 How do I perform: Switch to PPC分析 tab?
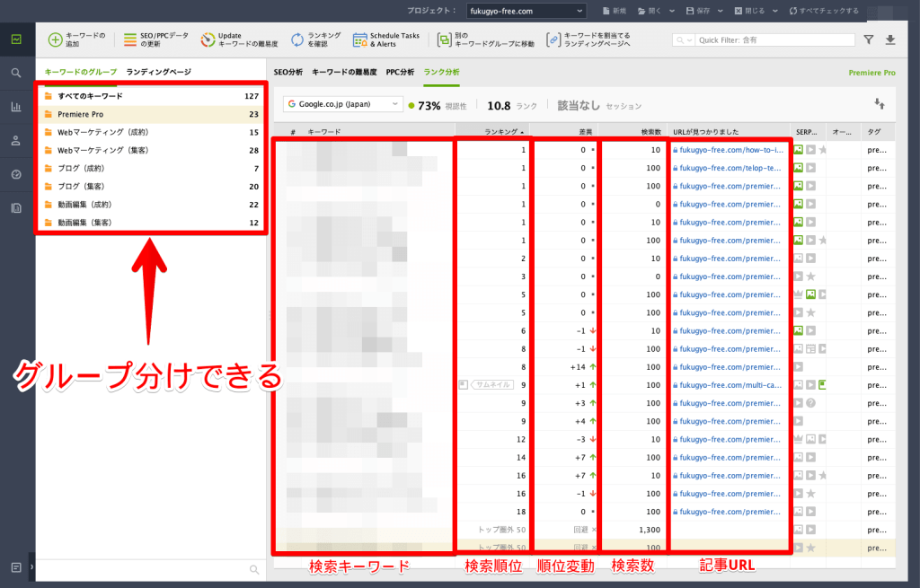(x=400, y=72)
